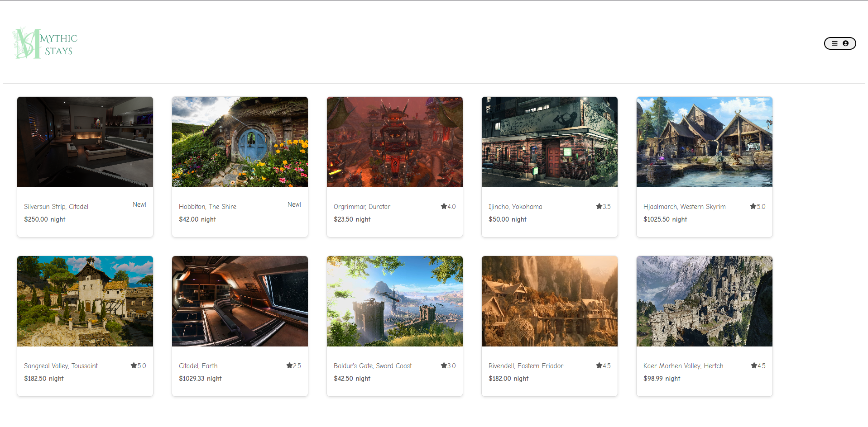Screen dimensions: 868x427
Task: Click the '$50.00 night' price
Action: pos(508,219)
